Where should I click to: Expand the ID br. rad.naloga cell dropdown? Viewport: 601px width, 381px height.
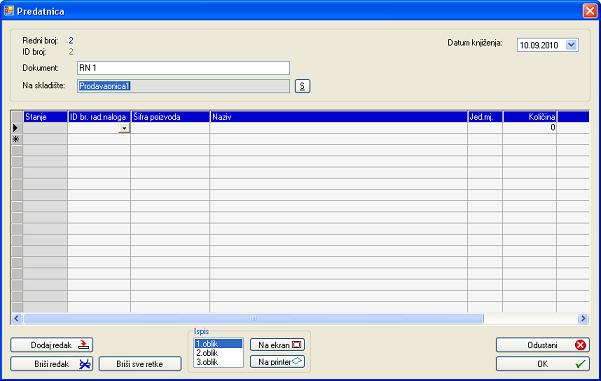click(124, 128)
